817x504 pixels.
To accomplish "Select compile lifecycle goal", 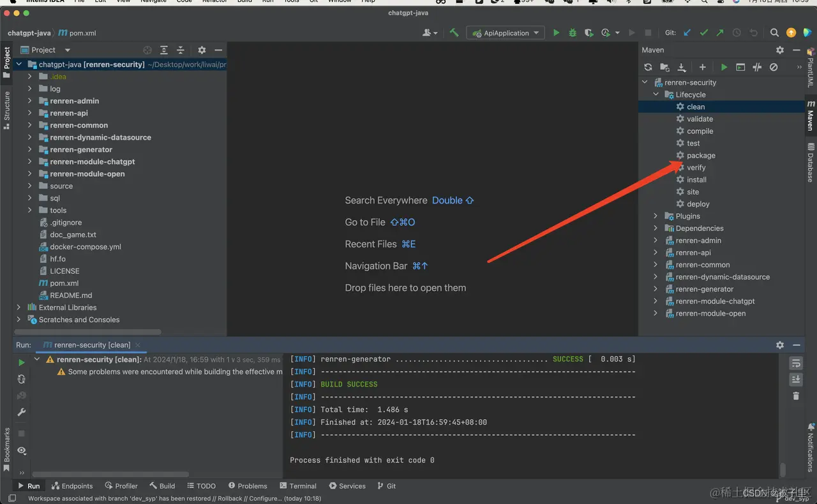I will pyautogui.click(x=700, y=131).
